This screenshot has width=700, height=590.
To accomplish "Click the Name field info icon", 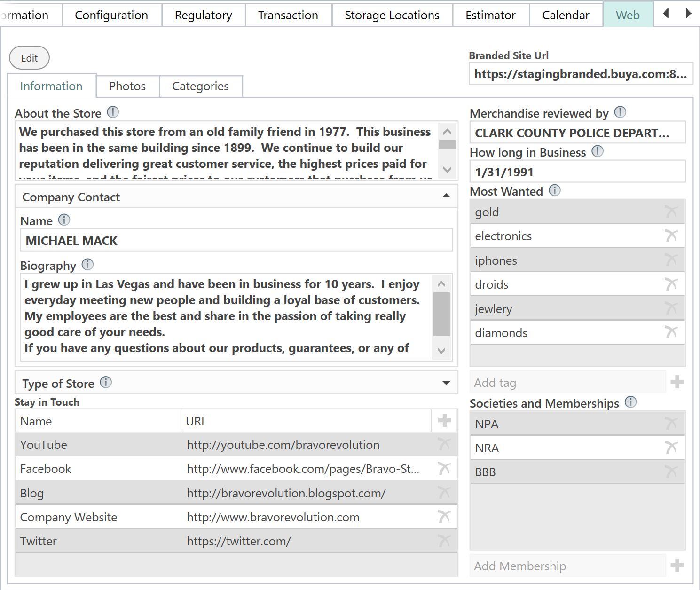I will (x=64, y=220).
